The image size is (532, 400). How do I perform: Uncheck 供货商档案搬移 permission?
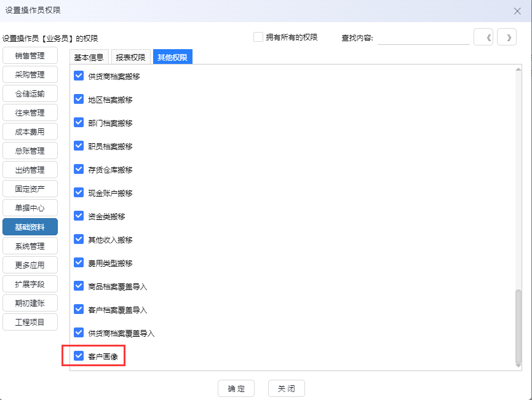[x=79, y=76]
